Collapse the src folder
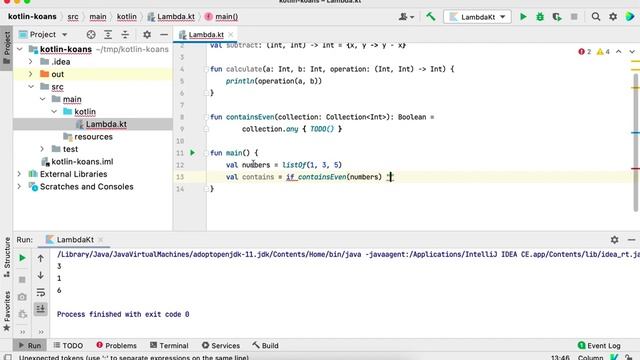640x360 pixels. click(x=31, y=87)
